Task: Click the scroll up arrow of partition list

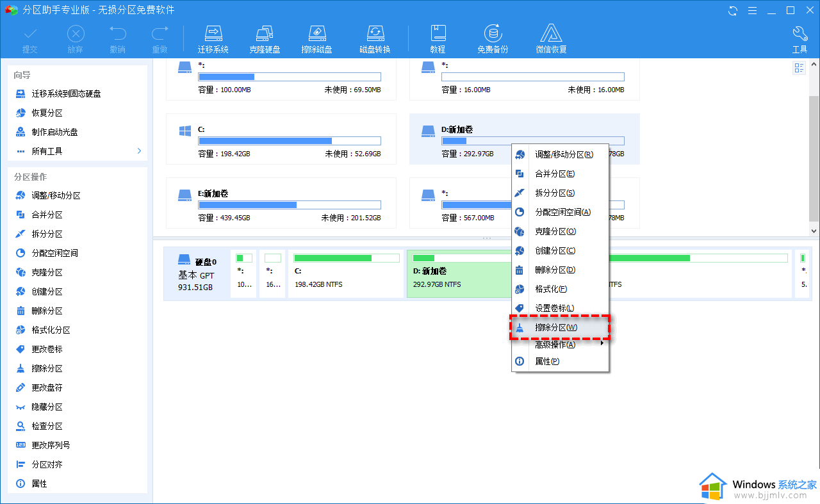Action: [x=814, y=63]
